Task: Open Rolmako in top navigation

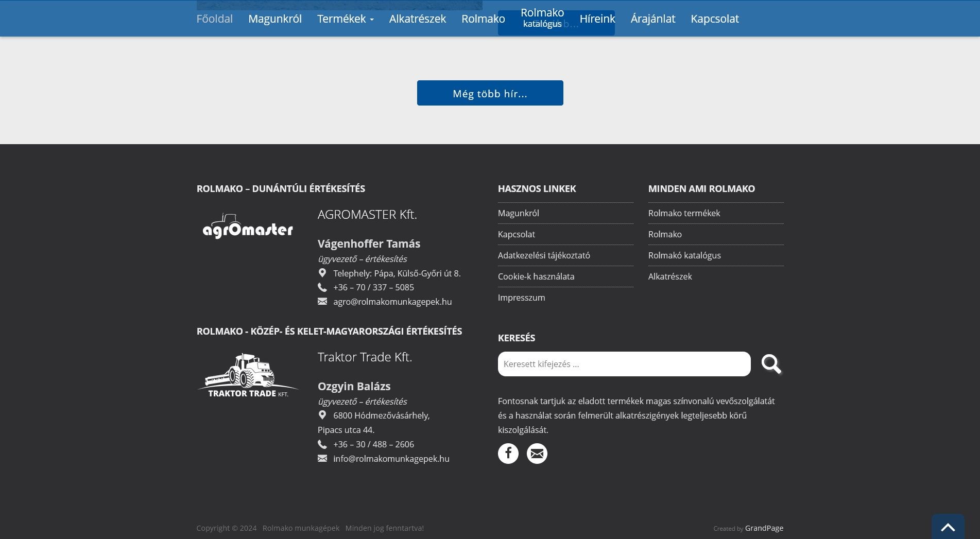Action: pos(483,19)
